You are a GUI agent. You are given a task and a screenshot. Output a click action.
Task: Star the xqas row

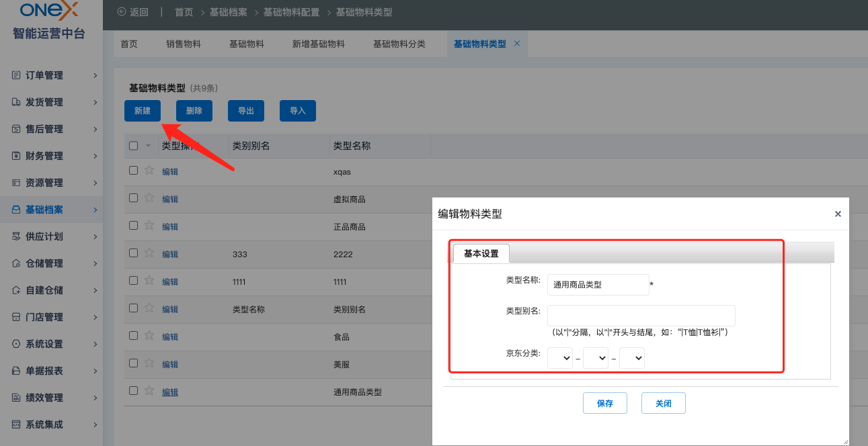149,171
